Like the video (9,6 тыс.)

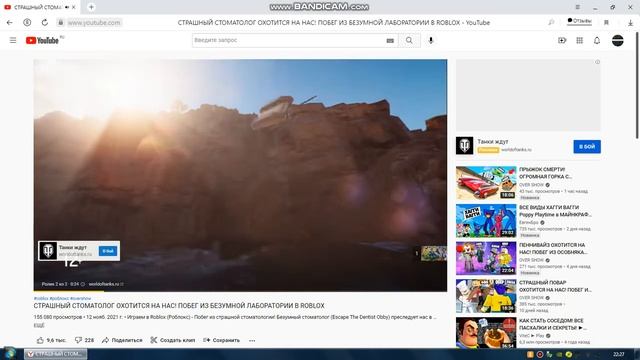pyautogui.click(x=51, y=340)
